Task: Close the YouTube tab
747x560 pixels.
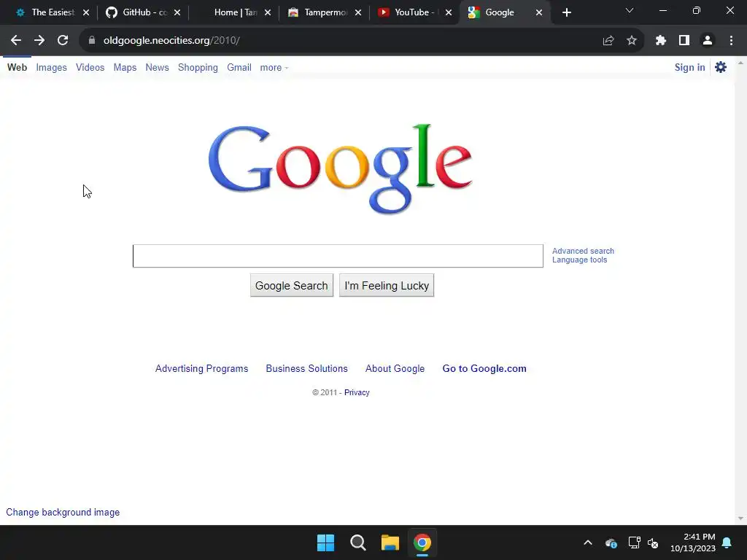Action: tap(449, 12)
